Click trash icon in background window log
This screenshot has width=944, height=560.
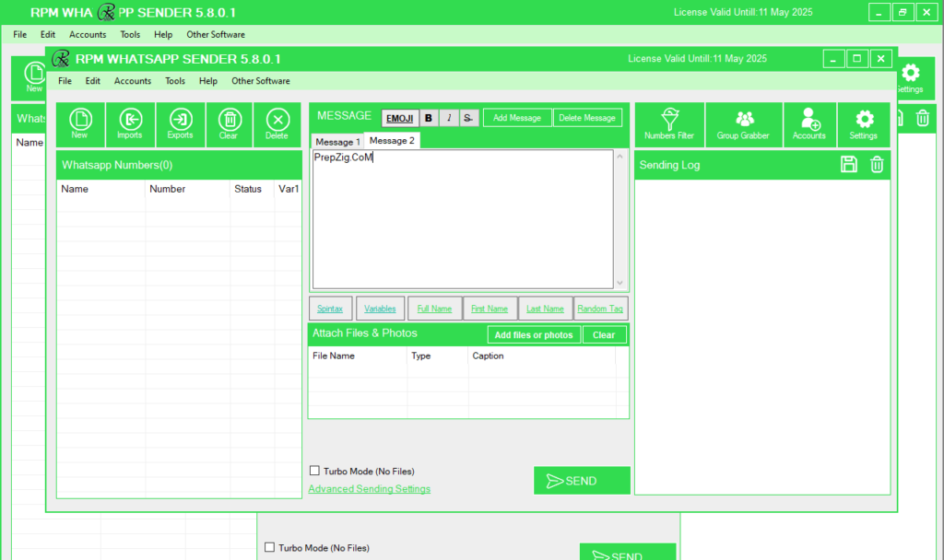[922, 118]
